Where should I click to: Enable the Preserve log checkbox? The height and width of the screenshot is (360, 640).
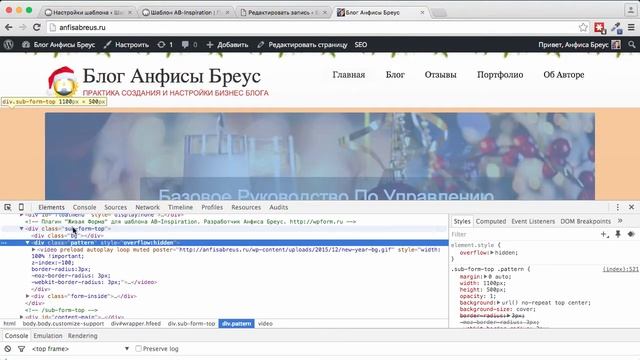coord(138,349)
